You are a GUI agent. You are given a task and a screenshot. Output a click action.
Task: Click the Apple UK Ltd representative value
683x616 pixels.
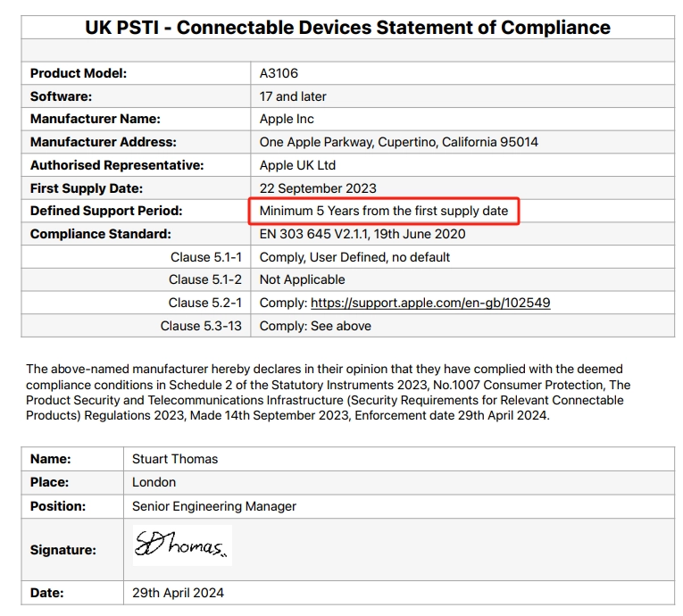(x=297, y=165)
